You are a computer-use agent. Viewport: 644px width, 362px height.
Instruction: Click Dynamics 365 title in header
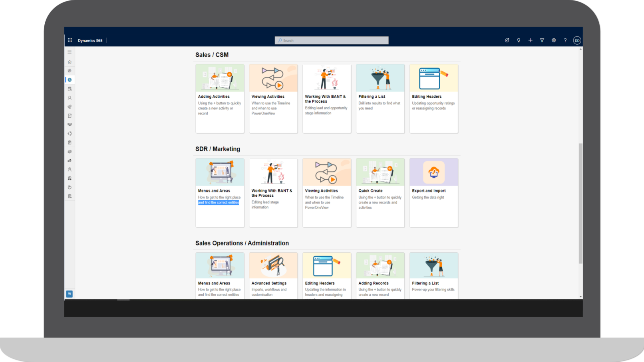pyautogui.click(x=90, y=40)
